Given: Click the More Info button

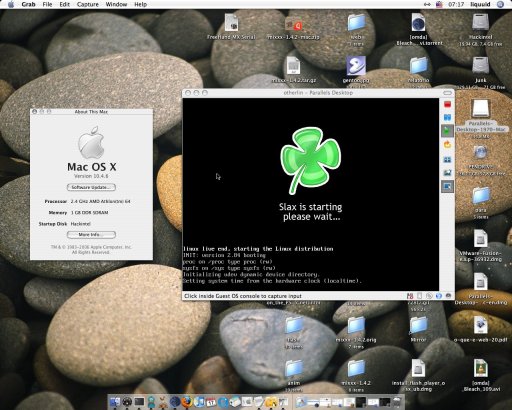Looking at the screenshot, I should [x=91, y=235].
